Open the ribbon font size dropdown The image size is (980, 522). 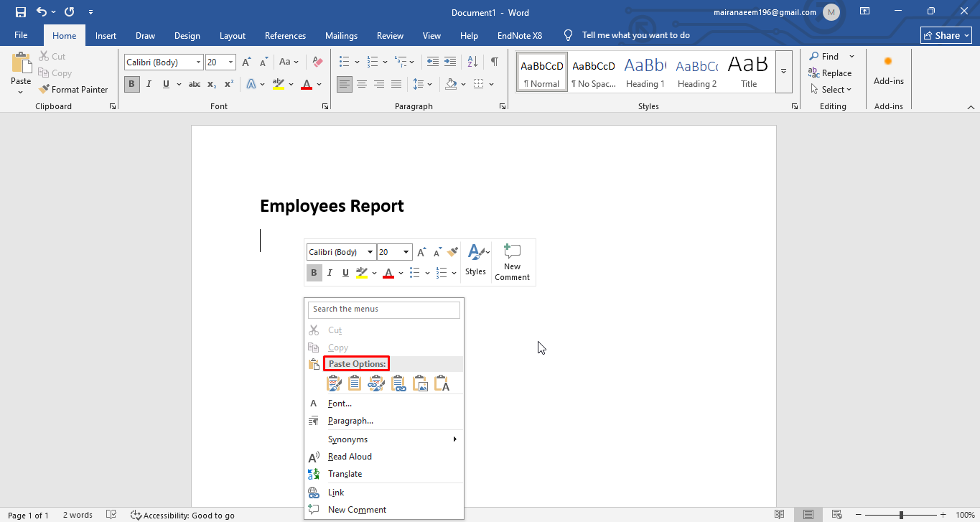click(x=230, y=62)
